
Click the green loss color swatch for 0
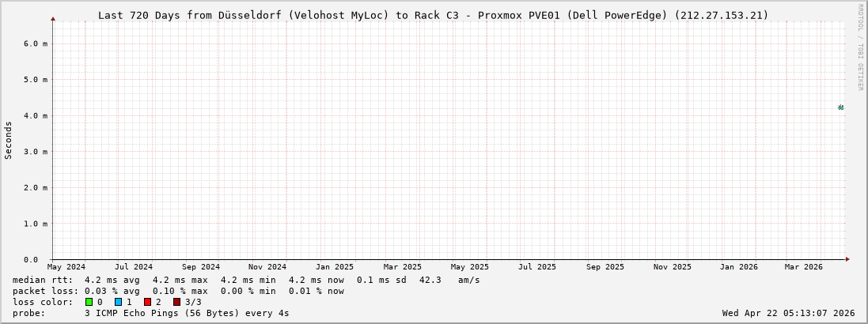point(89,302)
